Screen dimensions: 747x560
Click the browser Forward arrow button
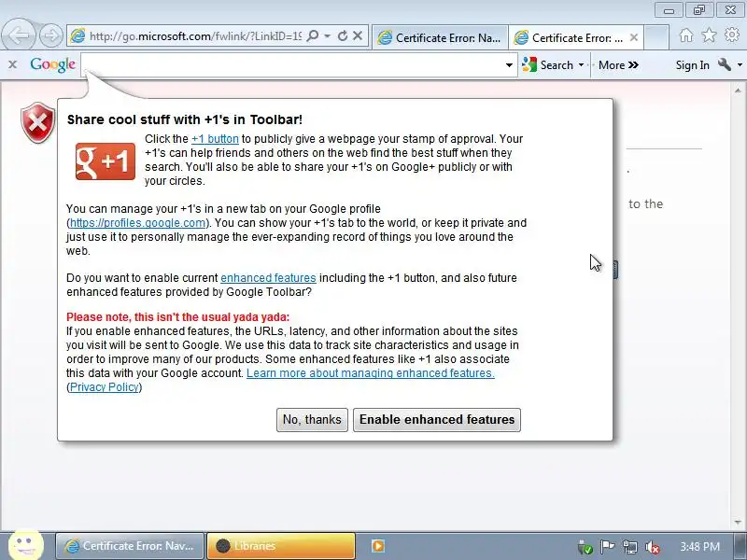click(50, 35)
